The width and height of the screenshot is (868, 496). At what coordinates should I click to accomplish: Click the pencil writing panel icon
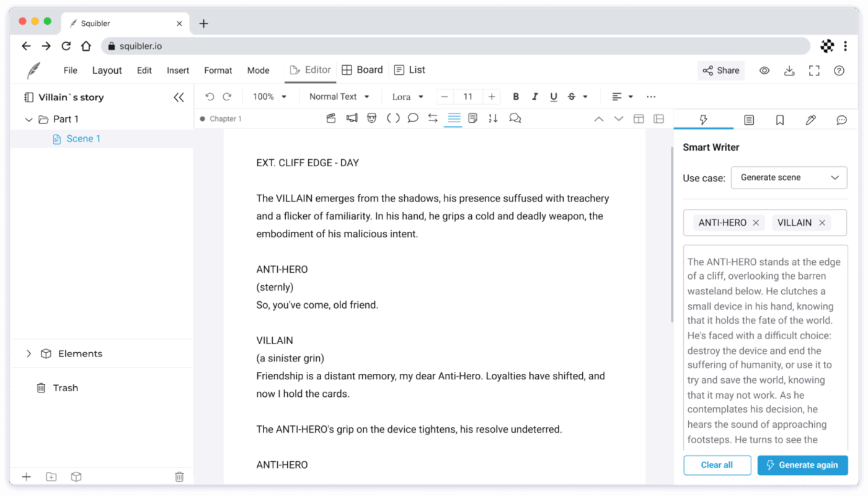point(810,120)
